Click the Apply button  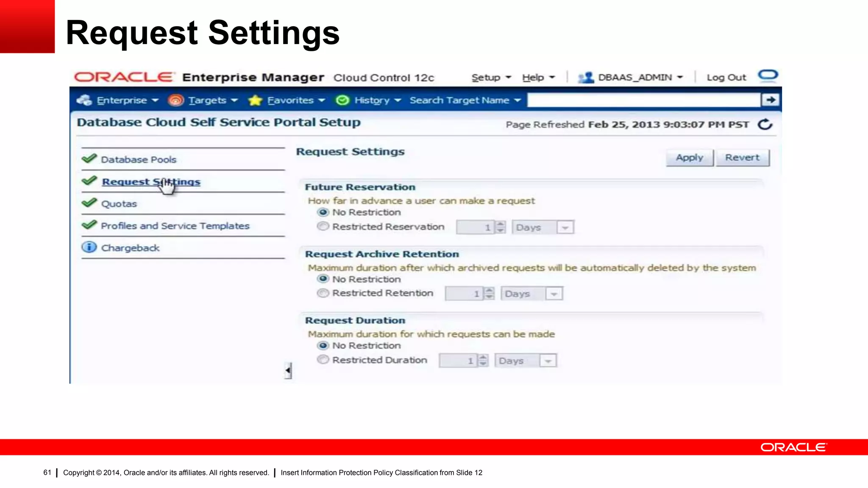point(690,158)
